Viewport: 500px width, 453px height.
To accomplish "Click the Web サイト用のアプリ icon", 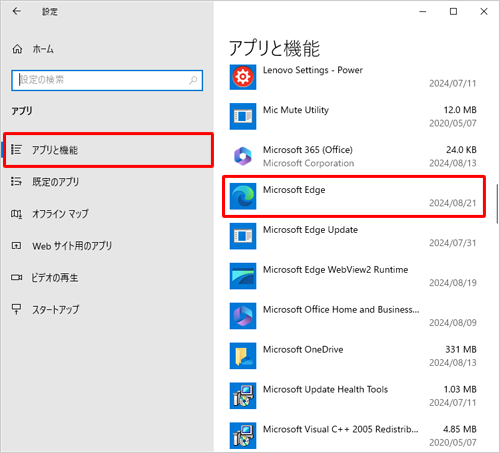I will pyautogui.click(x=16, y=246).
